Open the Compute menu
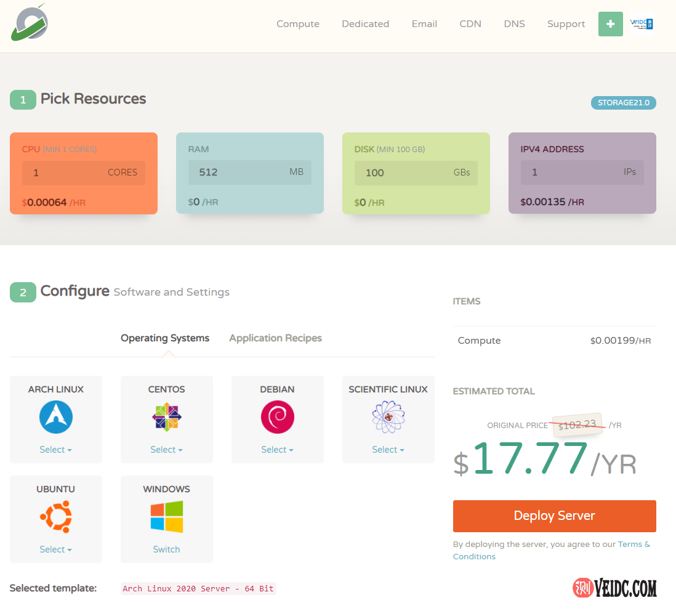 point(298,24)
